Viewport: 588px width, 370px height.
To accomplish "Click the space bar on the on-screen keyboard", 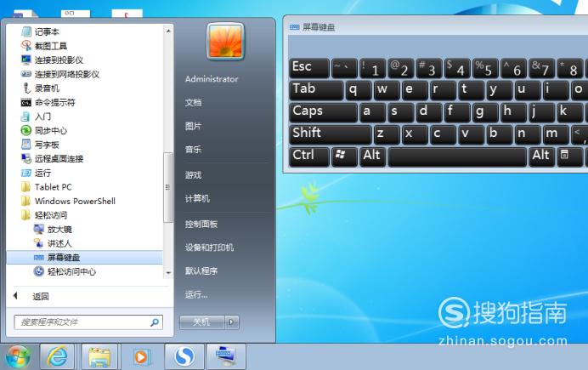I will click(457, 157).
